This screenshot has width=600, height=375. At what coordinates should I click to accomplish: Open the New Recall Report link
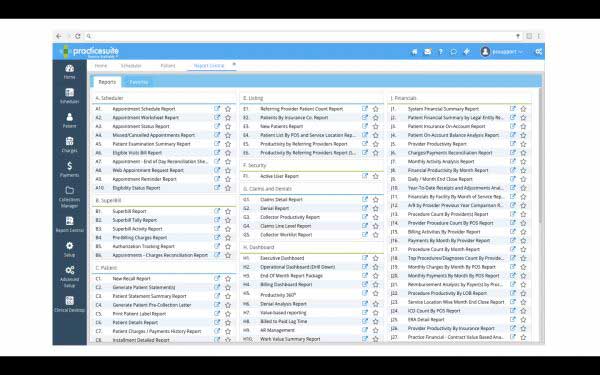131,279
